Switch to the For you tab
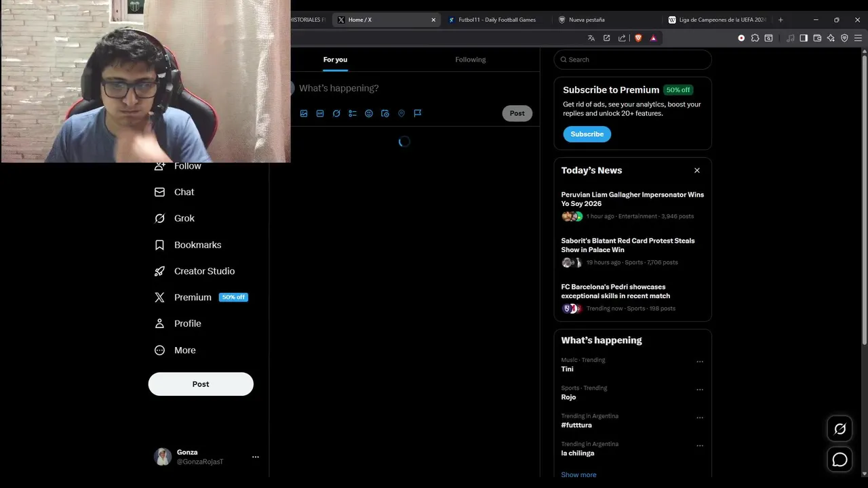Viewport: 868px width, 488px height. (335, 60)
